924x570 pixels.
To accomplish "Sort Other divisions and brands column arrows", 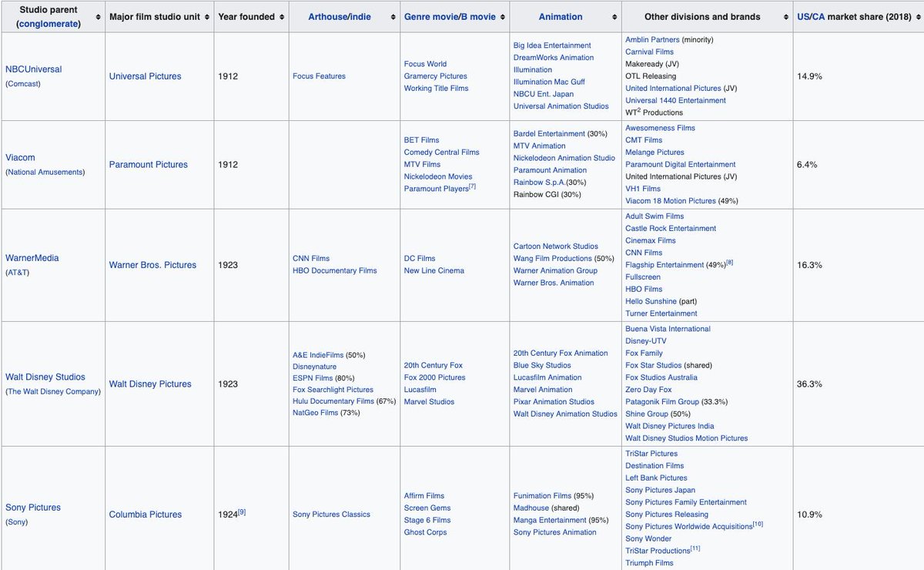I will click(x=785, y=17).
